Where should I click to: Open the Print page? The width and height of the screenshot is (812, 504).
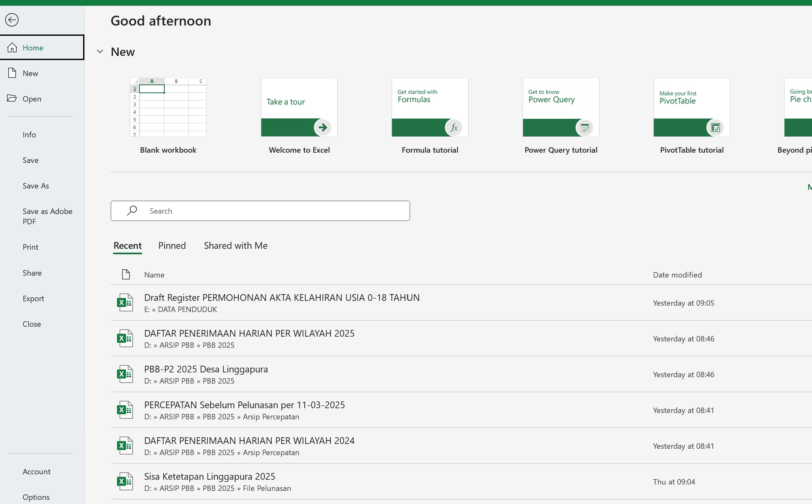[42, 247]
